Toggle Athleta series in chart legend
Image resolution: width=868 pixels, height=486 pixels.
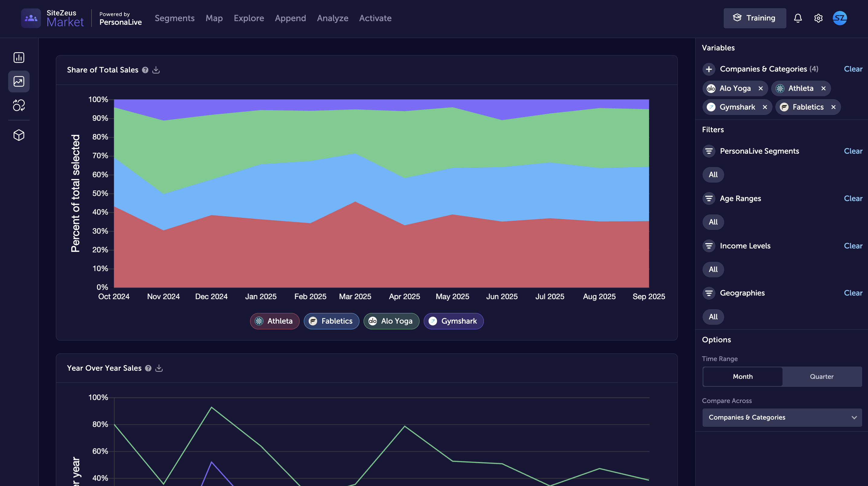pyautogui.click(x=274, y=321)
